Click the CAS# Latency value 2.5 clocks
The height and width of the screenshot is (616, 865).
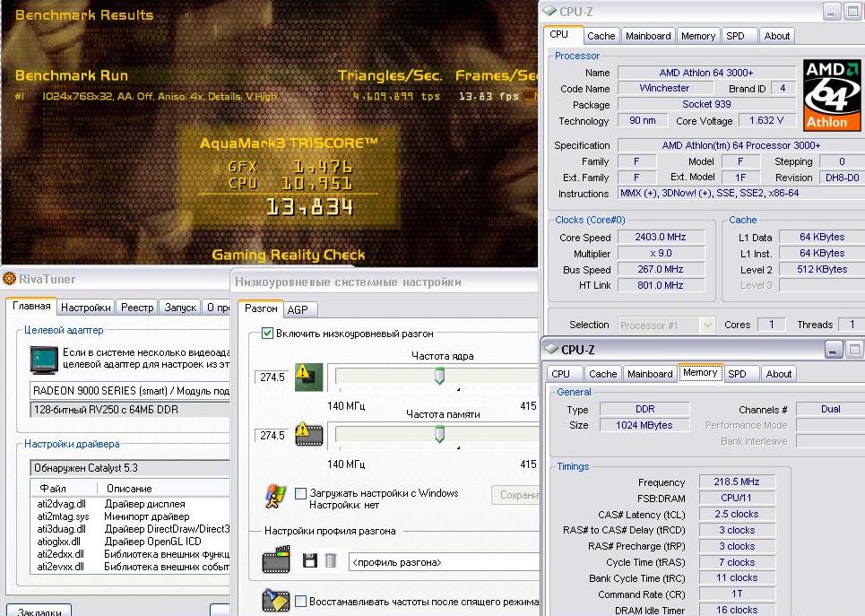pyautogui.click(x=737, y=514)
